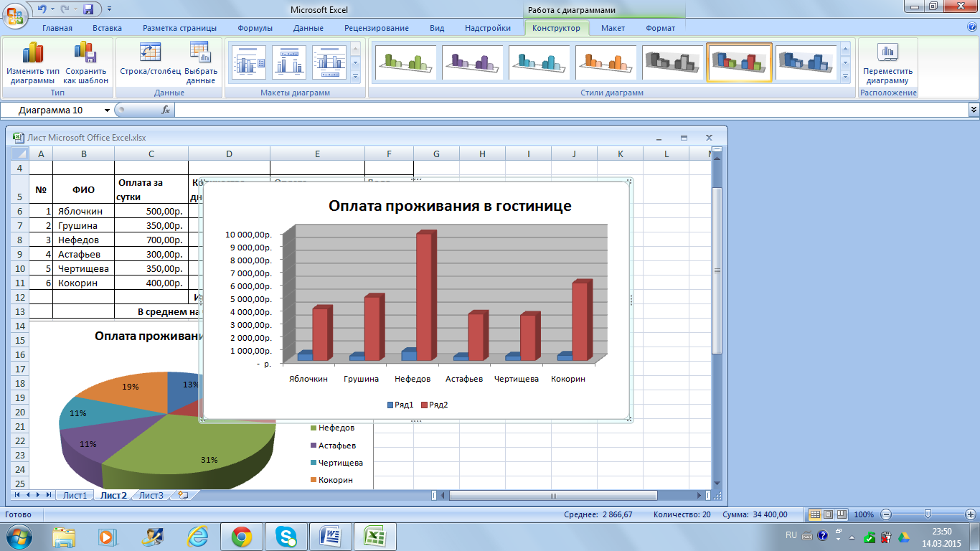The image size is (980, 551).
Task: Click Сохранить как шаблон icon
Action: coord(86,63)
